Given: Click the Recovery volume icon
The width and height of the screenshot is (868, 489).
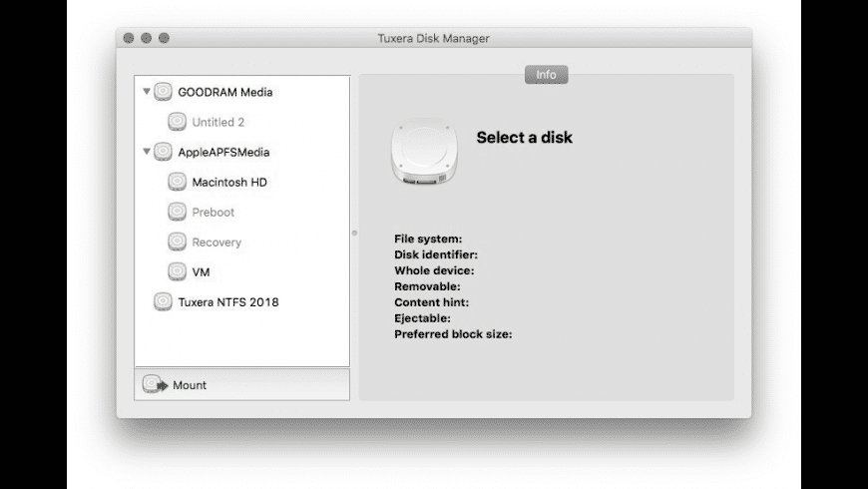Looking at the screenshot, I should click(x=177, y=242).
